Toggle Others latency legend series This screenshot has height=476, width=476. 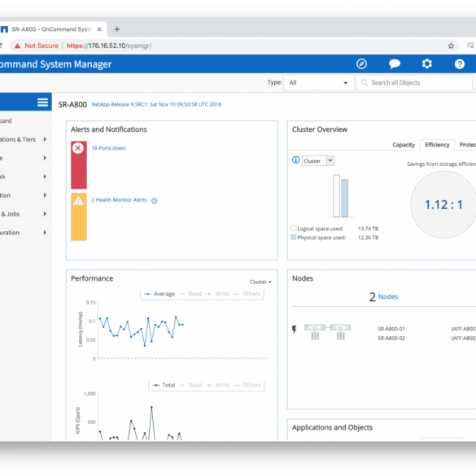[247, 294]
